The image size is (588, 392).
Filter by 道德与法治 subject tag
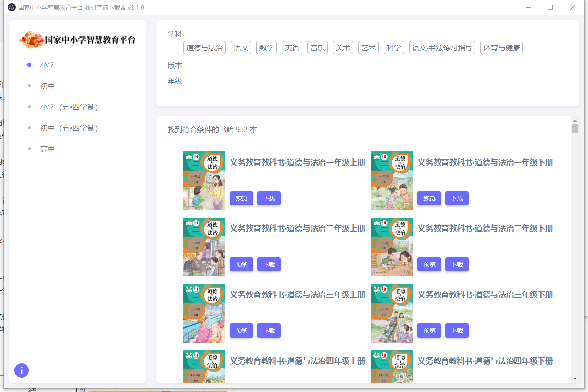pyautogui.click(x=204, y=48)
